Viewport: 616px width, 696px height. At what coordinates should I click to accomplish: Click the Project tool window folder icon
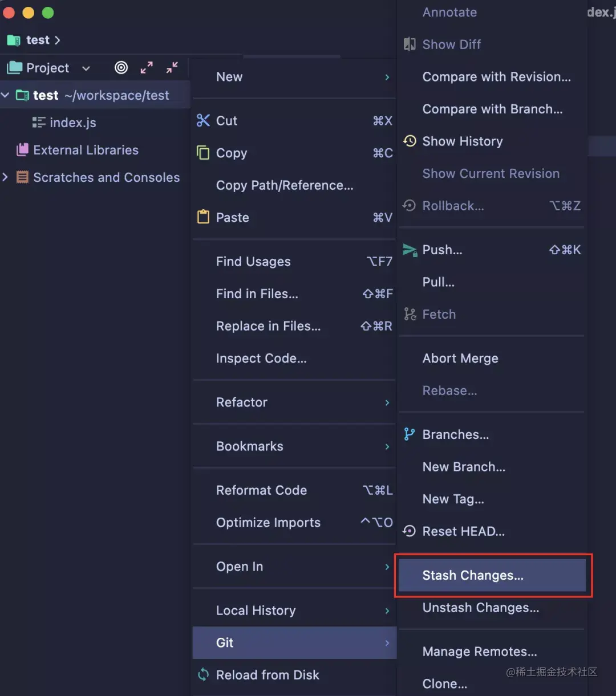point(14,68)
